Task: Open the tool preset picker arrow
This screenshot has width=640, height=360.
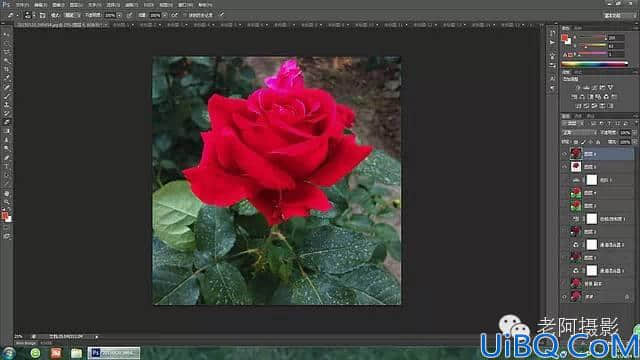Action: 17,16
